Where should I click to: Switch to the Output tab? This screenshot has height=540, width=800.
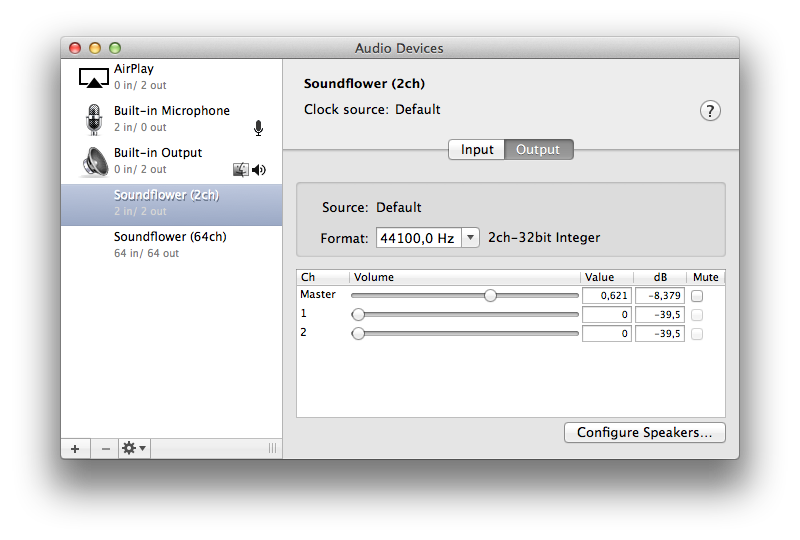coord(539,150)
